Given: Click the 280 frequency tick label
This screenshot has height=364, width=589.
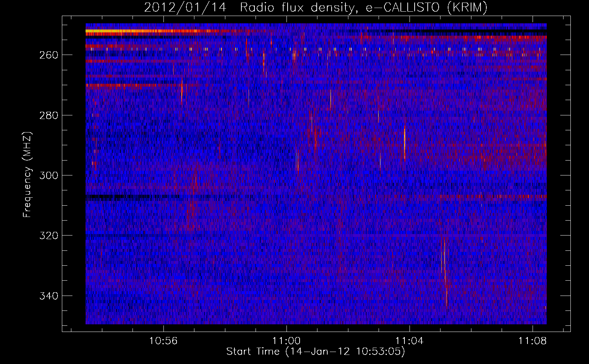Looking at the screenshot, I should click(x=48, y=115).
